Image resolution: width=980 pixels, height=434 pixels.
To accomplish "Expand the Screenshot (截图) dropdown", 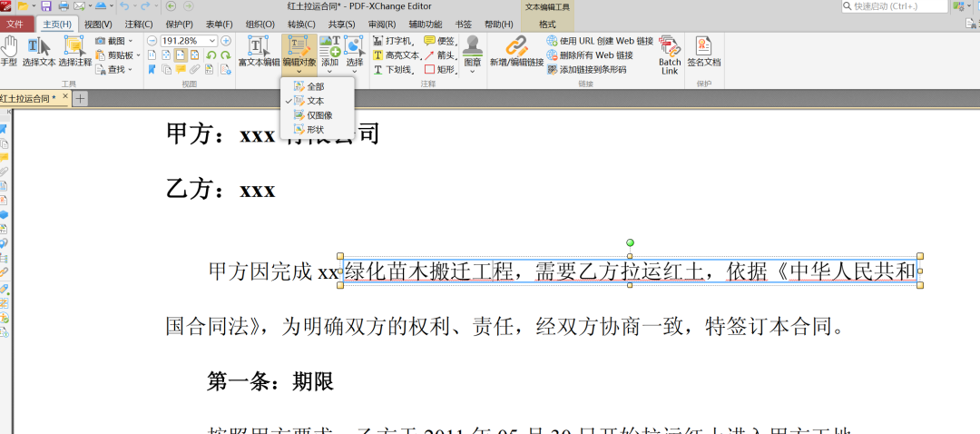I will [x=131, y=41].
